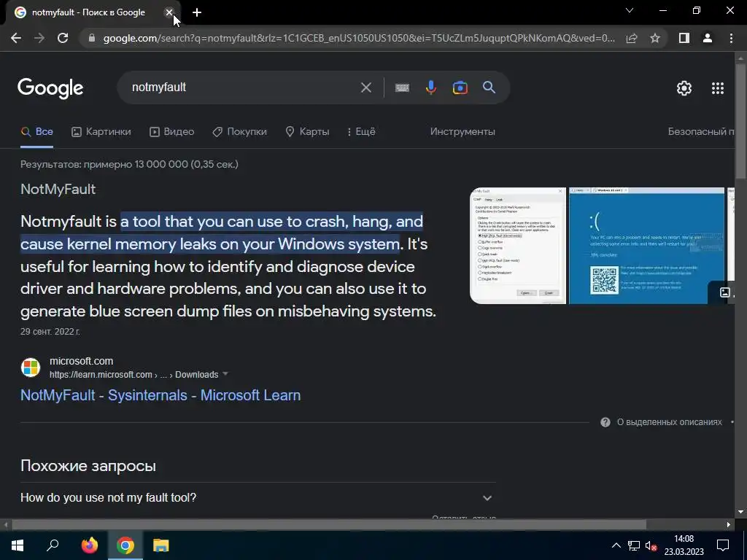
Task: Open Chrome side panel icon
Action: click(x=684, y=38)
